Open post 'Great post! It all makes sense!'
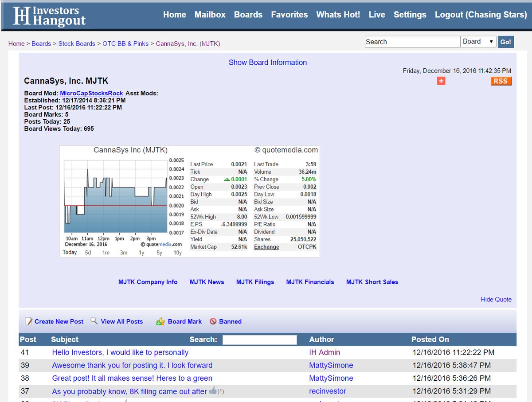Screen dimensions: 532x402 [x=132, y=379]
